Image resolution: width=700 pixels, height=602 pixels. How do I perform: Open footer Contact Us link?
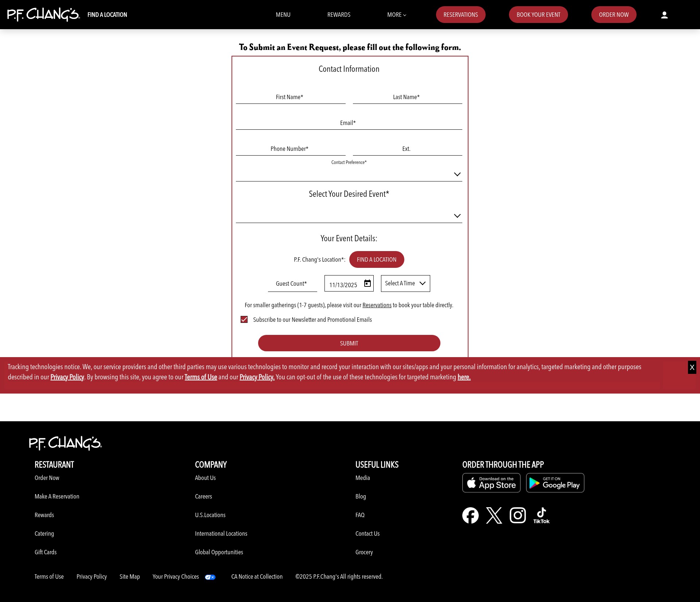pyautogui.click(x=367, y=533)
